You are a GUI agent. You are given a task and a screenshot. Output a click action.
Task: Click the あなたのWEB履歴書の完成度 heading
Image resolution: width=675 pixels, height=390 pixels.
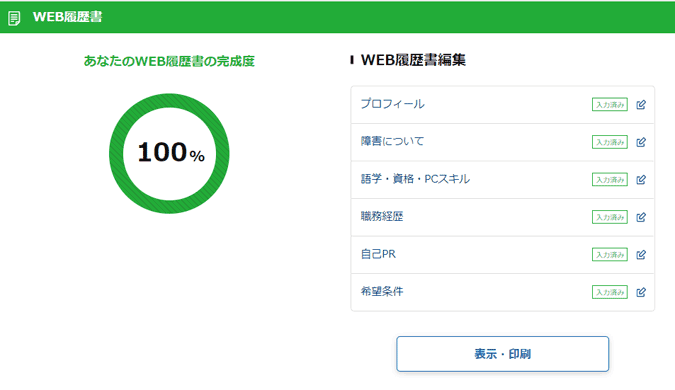coord(169,61)
